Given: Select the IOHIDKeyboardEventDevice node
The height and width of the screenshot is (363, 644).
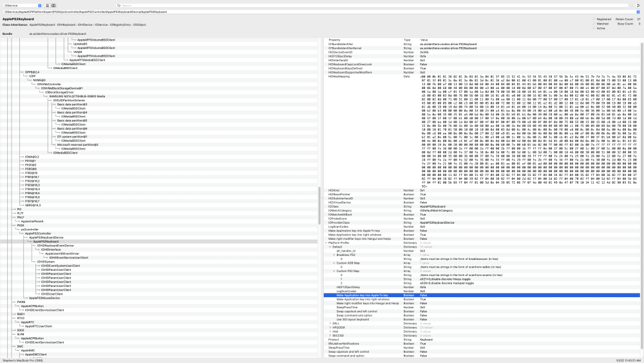Looking at the screenshot, I should click(x=55, y=246).
